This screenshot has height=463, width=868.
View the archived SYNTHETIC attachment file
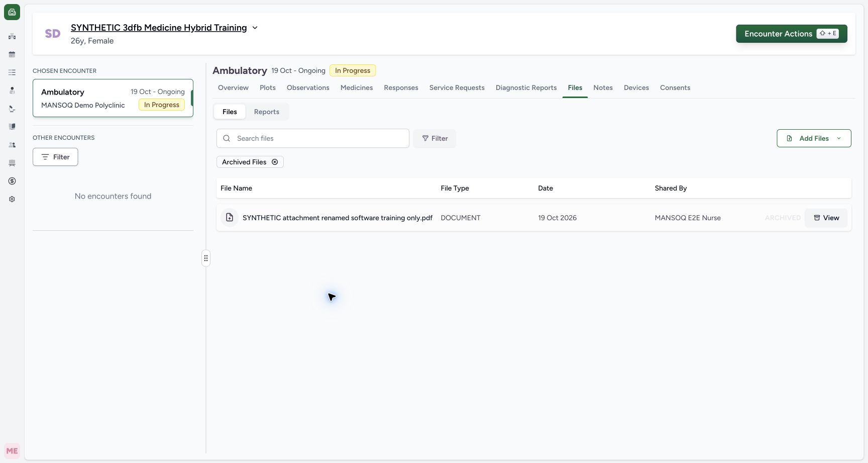pyautogui.click(x=826, y=218)
